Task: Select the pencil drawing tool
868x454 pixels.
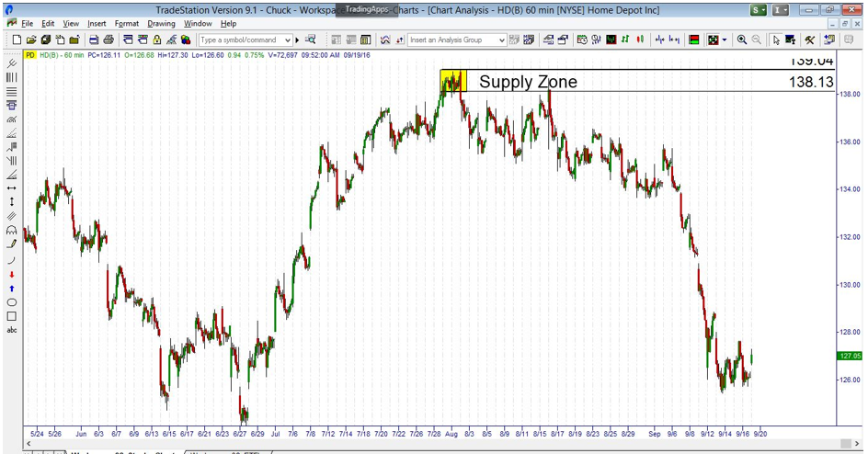Action: (x=12, y=244)
